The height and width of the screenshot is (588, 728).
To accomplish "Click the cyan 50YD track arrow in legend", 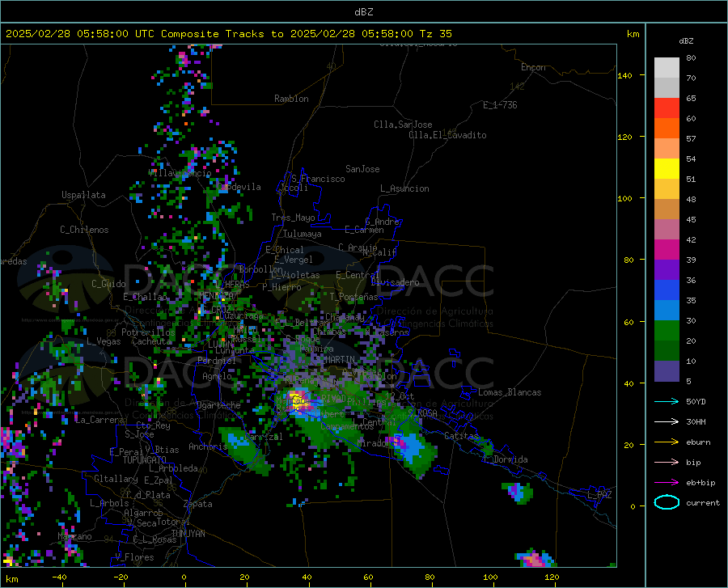I will tap(667, 401).
